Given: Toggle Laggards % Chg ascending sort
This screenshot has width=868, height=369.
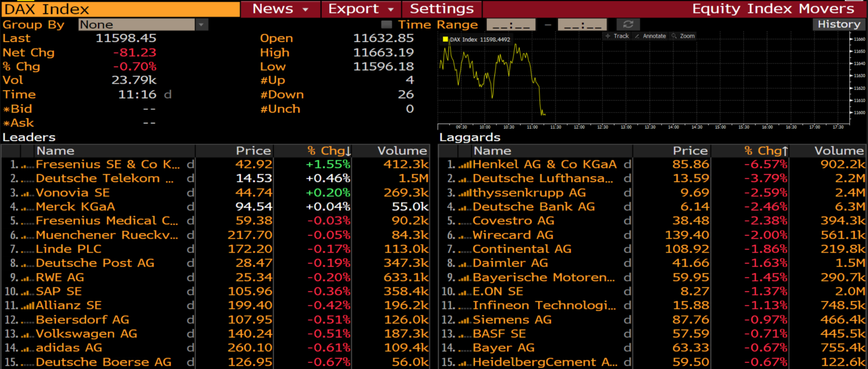Looking at the screenshot, I should 766,151.
